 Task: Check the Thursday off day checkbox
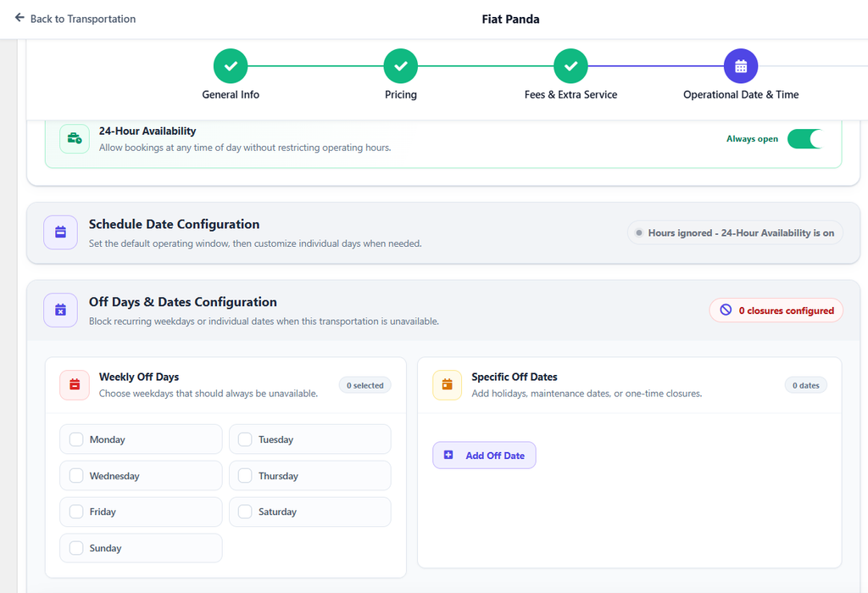245,476
